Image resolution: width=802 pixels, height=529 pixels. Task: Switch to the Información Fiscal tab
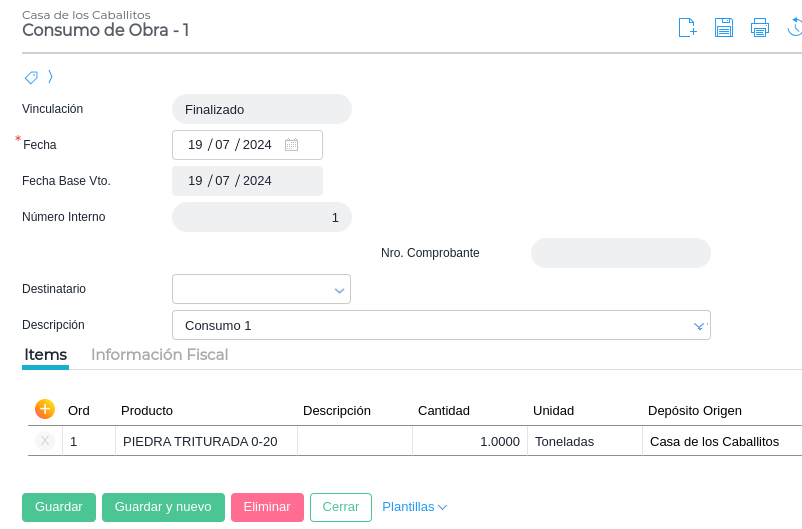[159, 355]
